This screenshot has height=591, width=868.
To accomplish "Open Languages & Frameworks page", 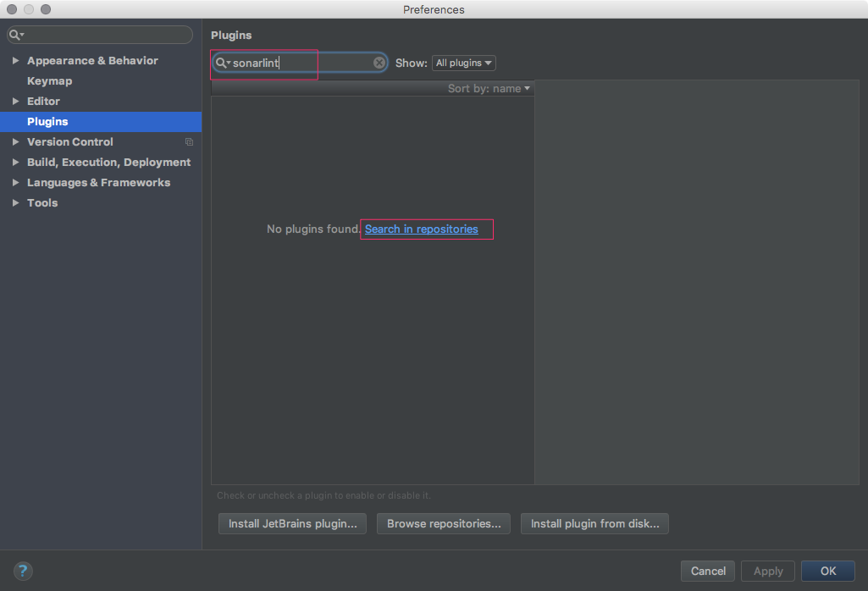I will [98, 183].
